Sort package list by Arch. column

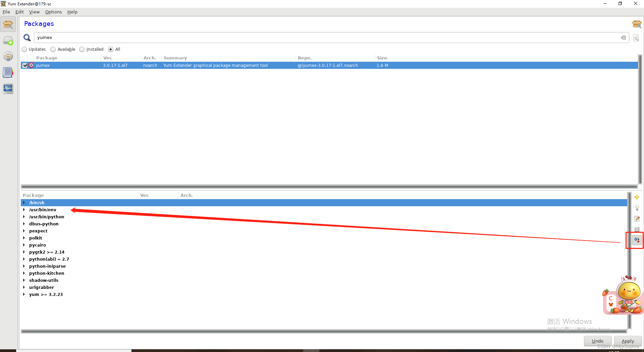(x=151, y=58)
